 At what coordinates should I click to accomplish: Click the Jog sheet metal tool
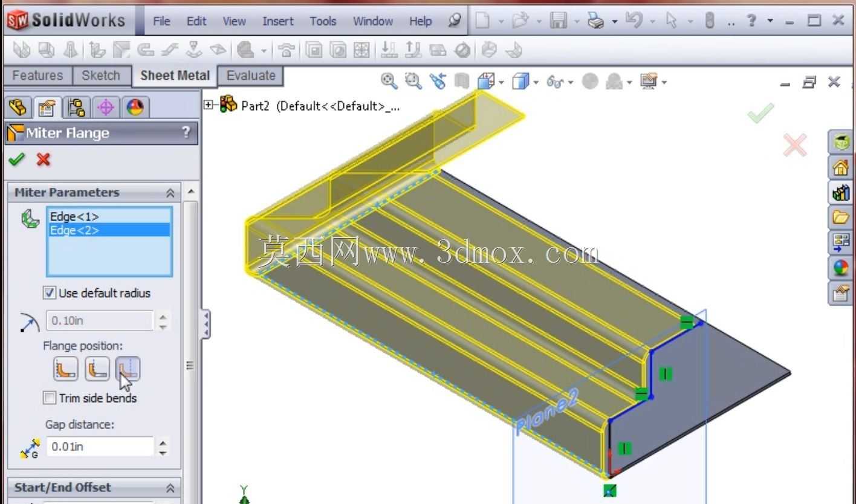(x=170, y=50)
